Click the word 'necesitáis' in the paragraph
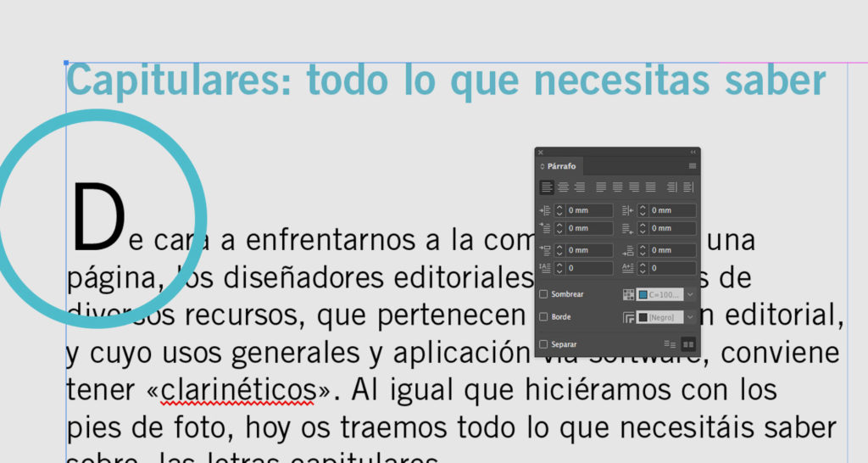 point(687,427)
